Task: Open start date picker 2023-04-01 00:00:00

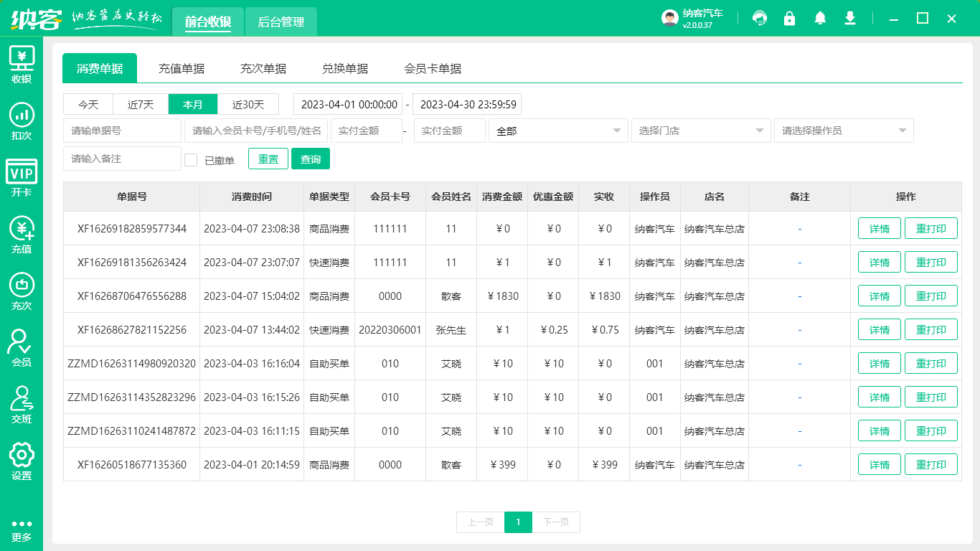Action: point(348,104)
